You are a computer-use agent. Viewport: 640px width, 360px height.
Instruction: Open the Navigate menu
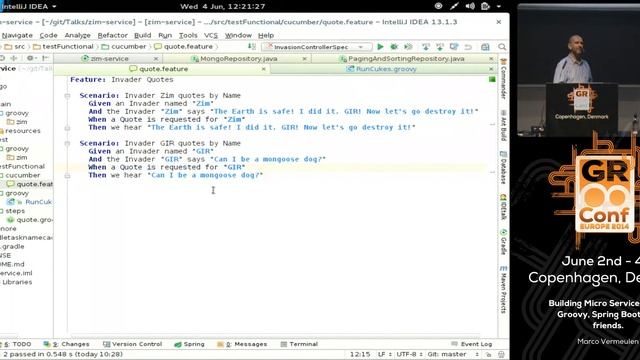point(17,36)
